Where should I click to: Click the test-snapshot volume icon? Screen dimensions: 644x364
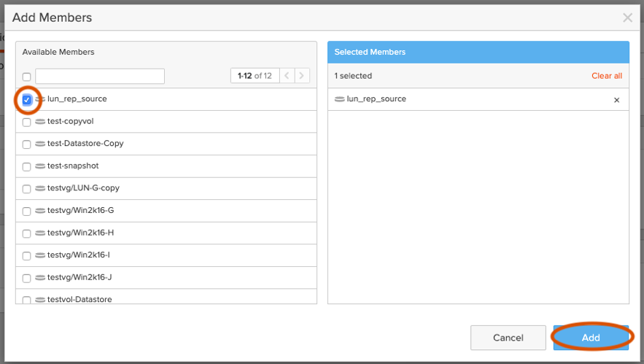40,166
